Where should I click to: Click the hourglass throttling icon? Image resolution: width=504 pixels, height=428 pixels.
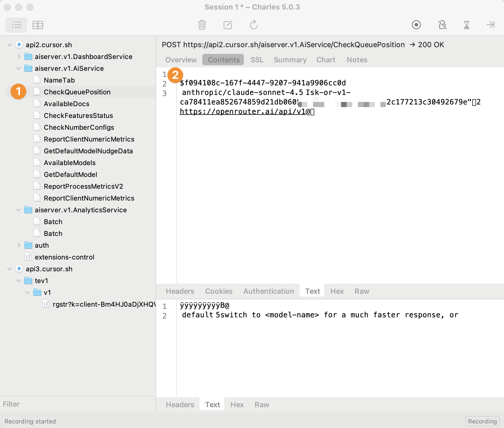[466, 25]
